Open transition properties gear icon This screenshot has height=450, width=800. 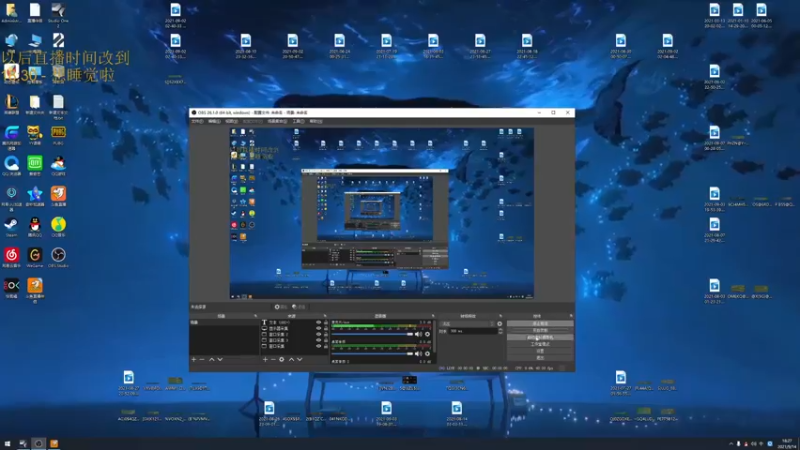tap(499, 323)
